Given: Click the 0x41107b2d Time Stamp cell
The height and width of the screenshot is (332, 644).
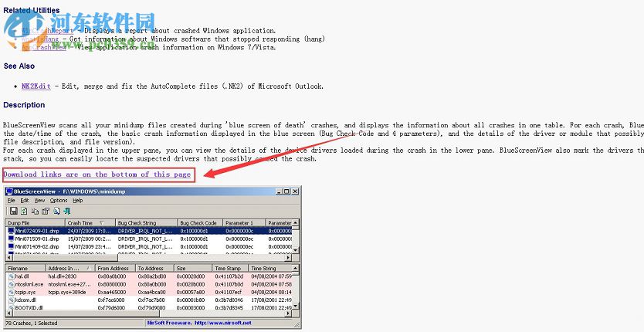Looking at the screenshot, I should (x=229, y=276).
